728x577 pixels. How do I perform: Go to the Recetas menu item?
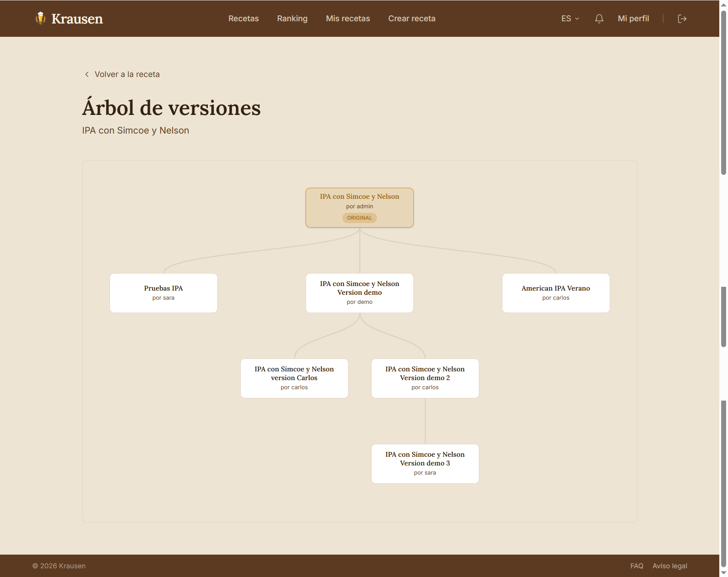coord(243,19)
